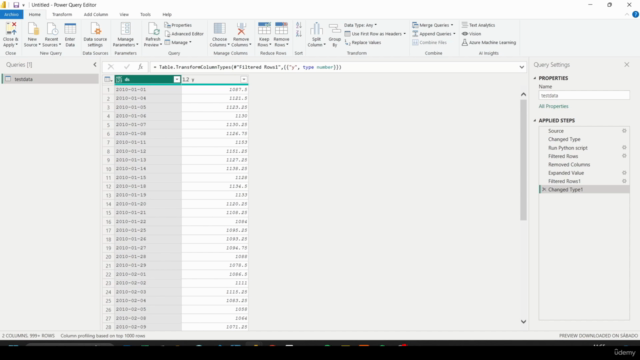Click Azure Machine Learning
Image resolution: width=640 pixels, height=360 pixels.
coord(489,42)
